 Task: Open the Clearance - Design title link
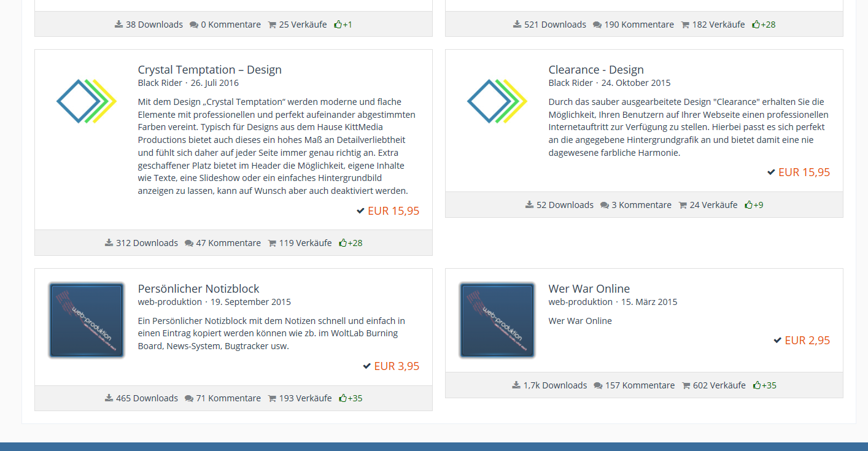[595, 70]
